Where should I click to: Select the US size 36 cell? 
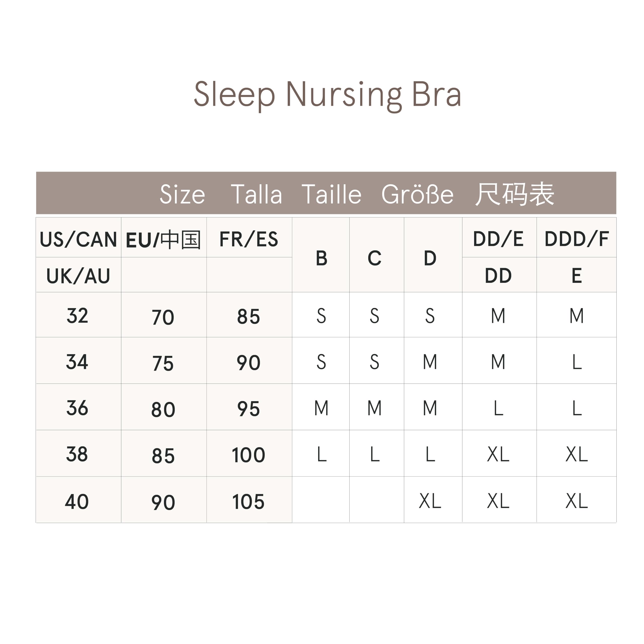[x=77, y=408]
